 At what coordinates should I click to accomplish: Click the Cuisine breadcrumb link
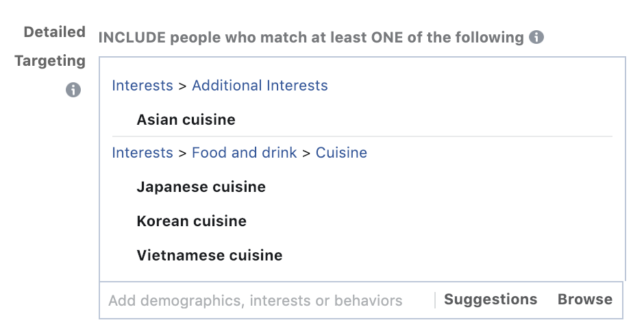341,153
